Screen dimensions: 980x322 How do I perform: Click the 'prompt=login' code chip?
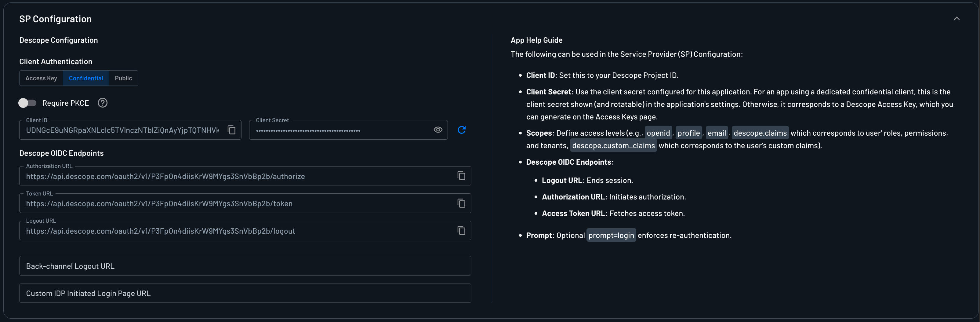click(x=611, y=235)
